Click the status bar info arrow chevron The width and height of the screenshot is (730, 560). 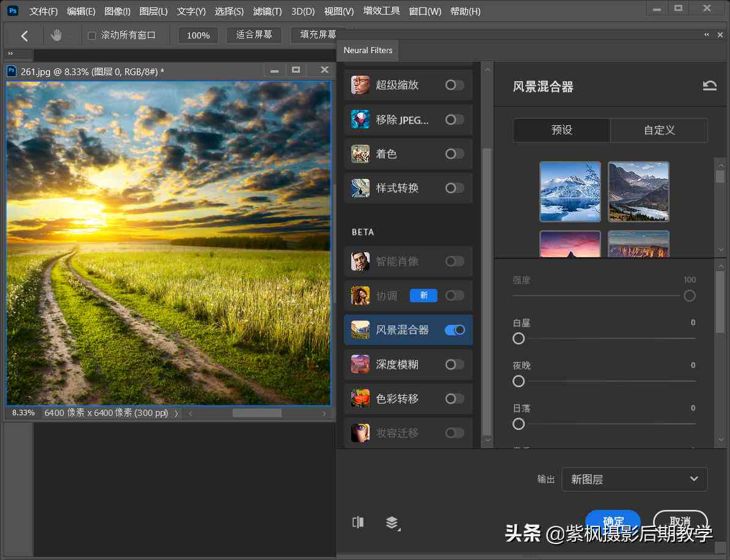[x=176, y=413]
